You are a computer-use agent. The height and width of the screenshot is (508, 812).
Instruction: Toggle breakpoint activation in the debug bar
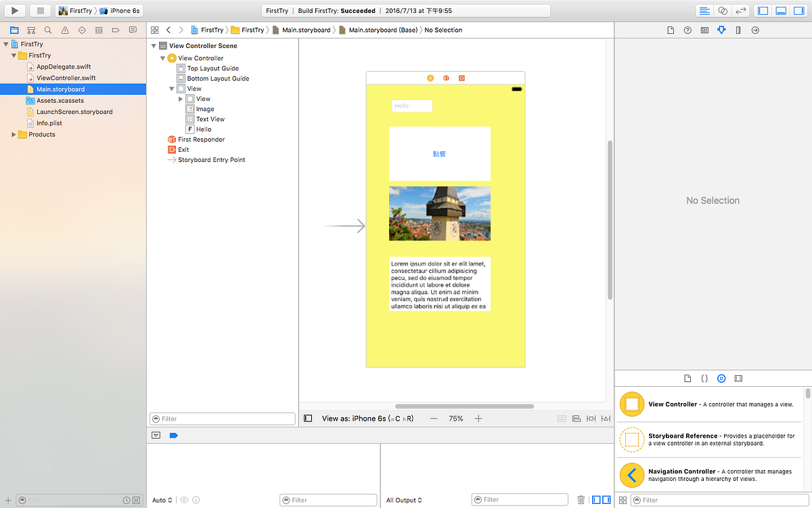174,435
